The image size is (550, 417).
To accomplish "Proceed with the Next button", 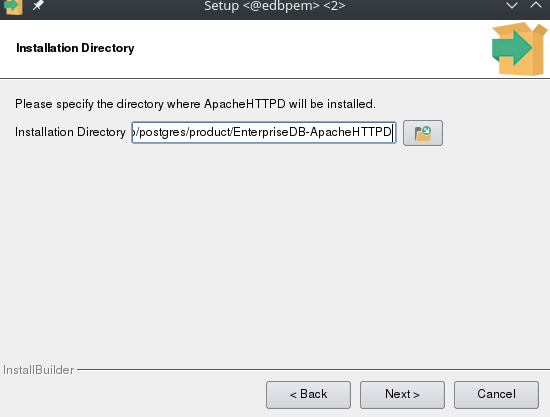I will click(x=402, y=395).
